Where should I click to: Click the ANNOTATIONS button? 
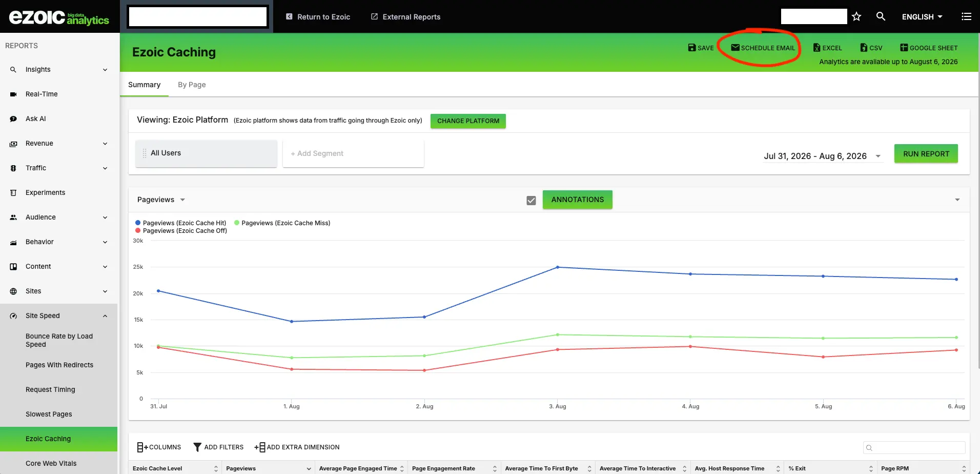578,200
